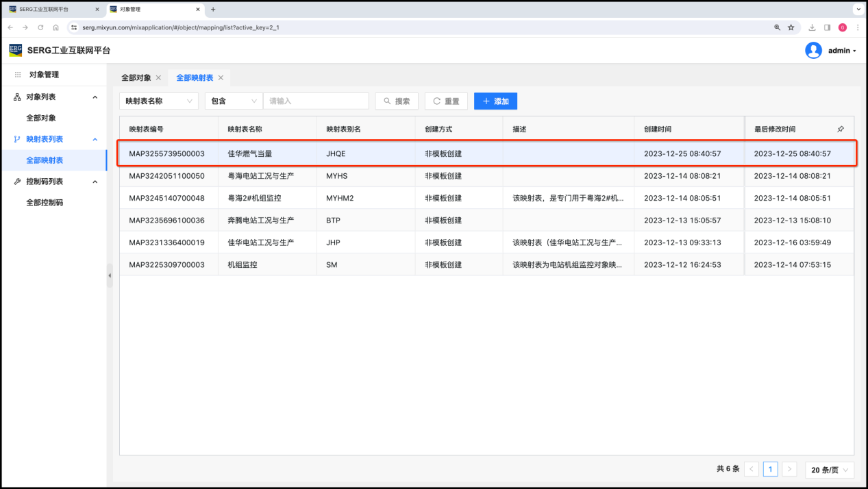Open the 映射表名称 field dropdown
868x489 pixels.
159,101
